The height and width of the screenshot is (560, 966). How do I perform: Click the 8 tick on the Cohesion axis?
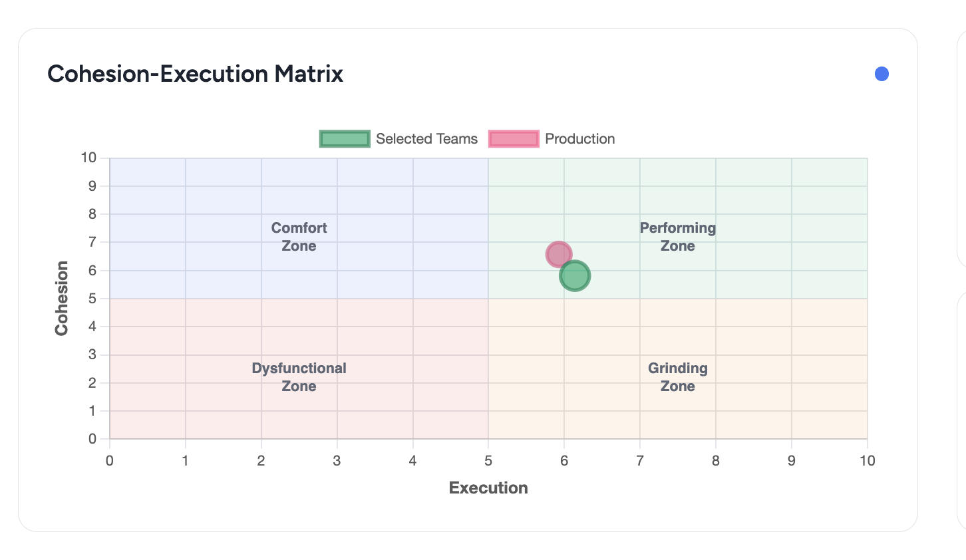(92, 214)
